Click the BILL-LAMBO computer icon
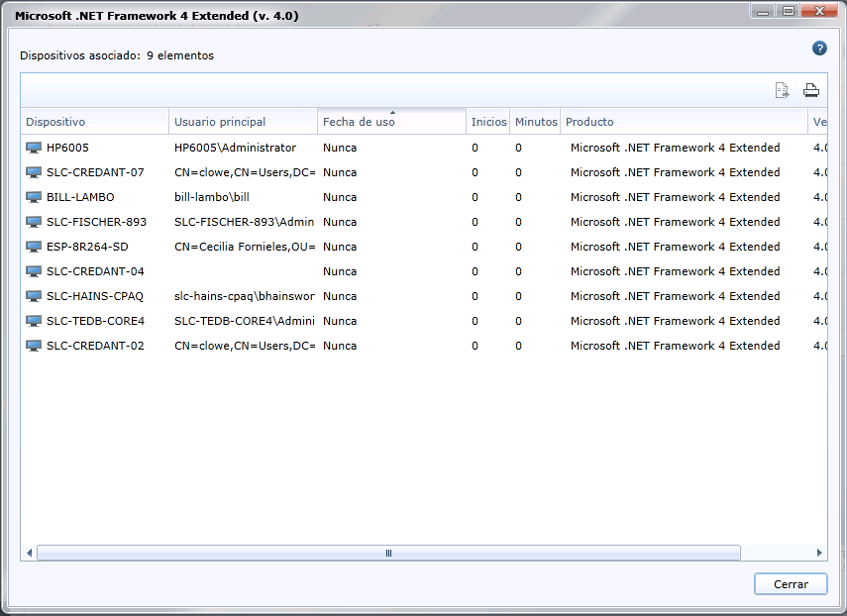 point(34,197)
